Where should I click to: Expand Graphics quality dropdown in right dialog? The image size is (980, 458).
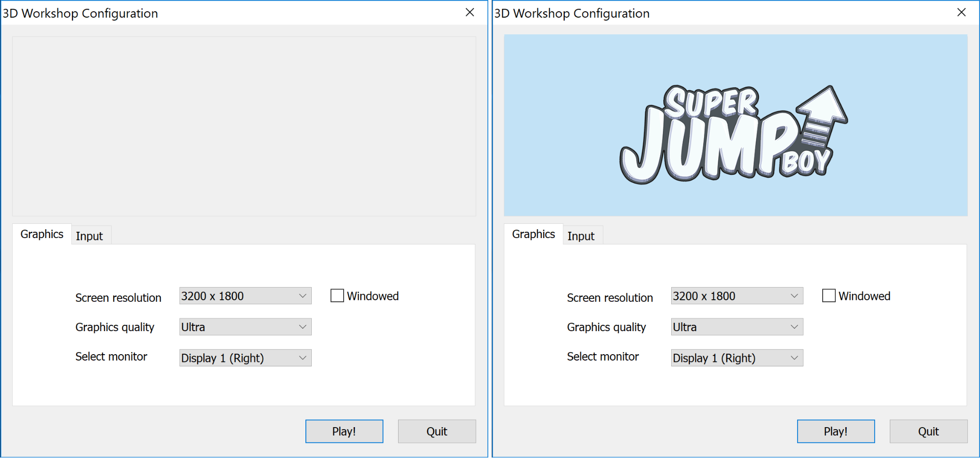click(x=737, y=327)
